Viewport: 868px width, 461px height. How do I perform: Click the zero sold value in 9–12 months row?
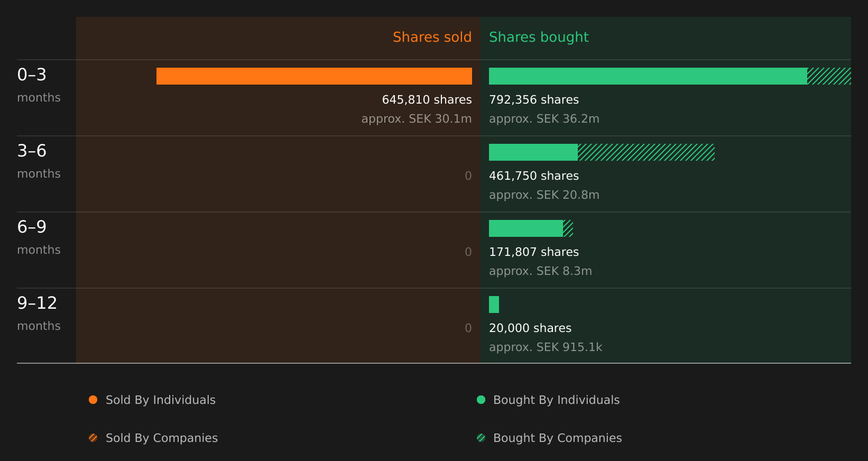coord(468,328)
